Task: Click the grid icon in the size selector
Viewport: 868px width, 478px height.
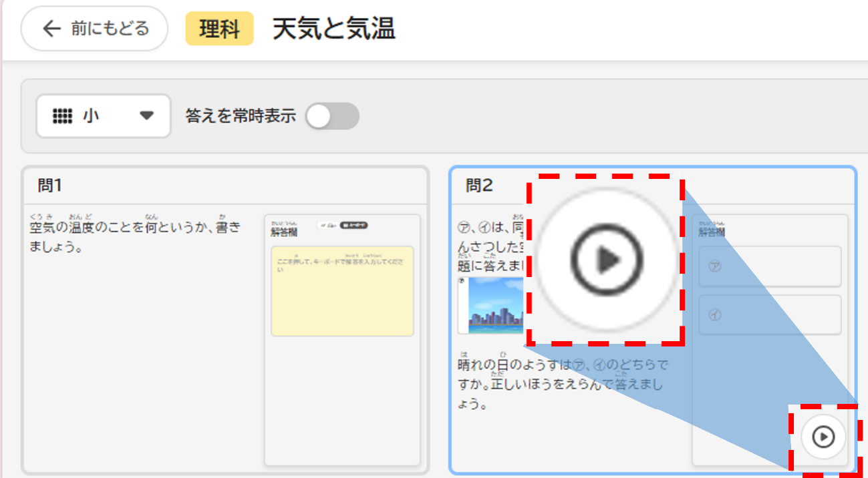Action: pyautogui.click(x=62, y=115)
